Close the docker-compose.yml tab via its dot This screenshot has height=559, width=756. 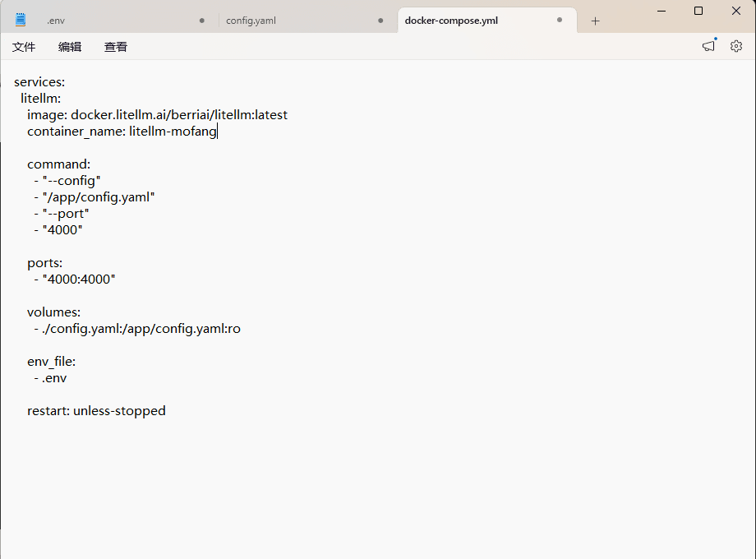click(560, 21)
